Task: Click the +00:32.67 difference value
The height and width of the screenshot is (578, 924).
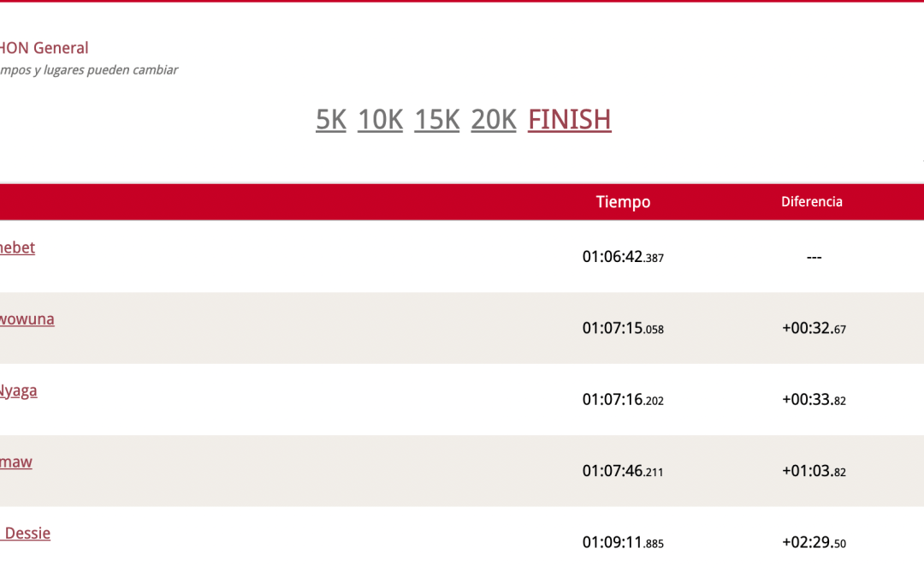Action: (814, 328)
